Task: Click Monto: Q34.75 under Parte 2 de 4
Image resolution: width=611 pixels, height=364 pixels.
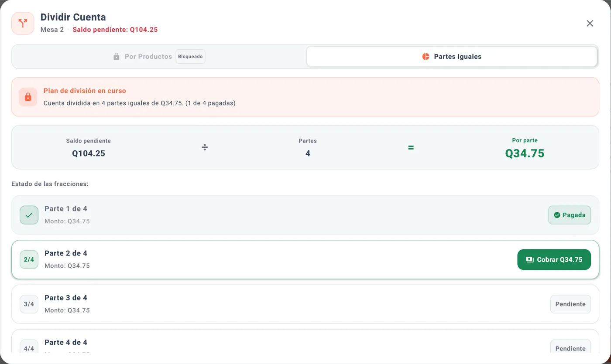Action: point(67,266)
